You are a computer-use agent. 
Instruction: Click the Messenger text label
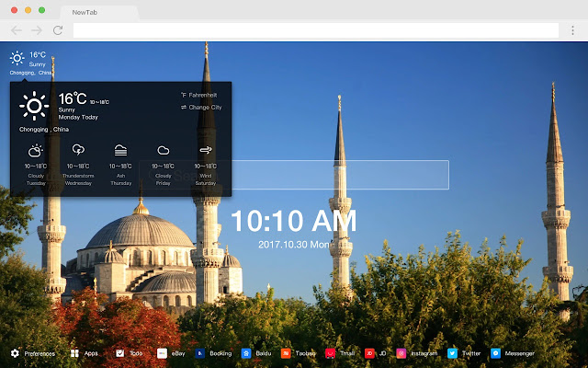[519, 353]
